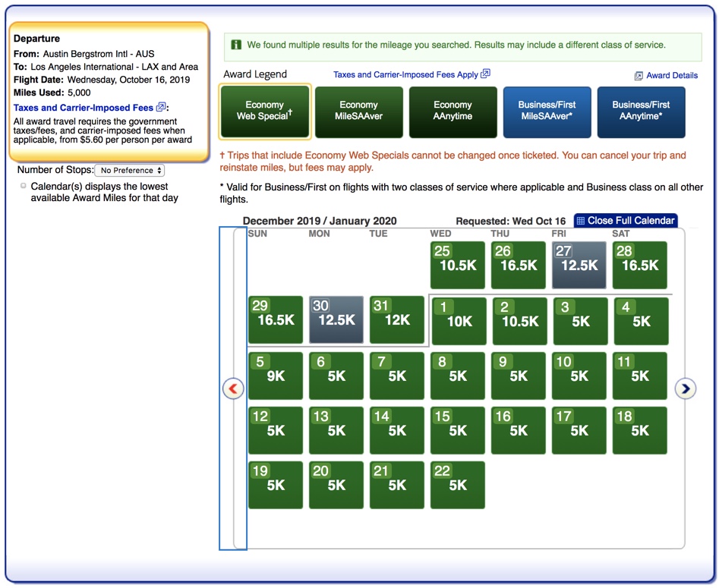Click 'Flight Date: Wednesday, October 16, 2019' line
The width and height of the screenshot is (719, 588).
(101, 80)
